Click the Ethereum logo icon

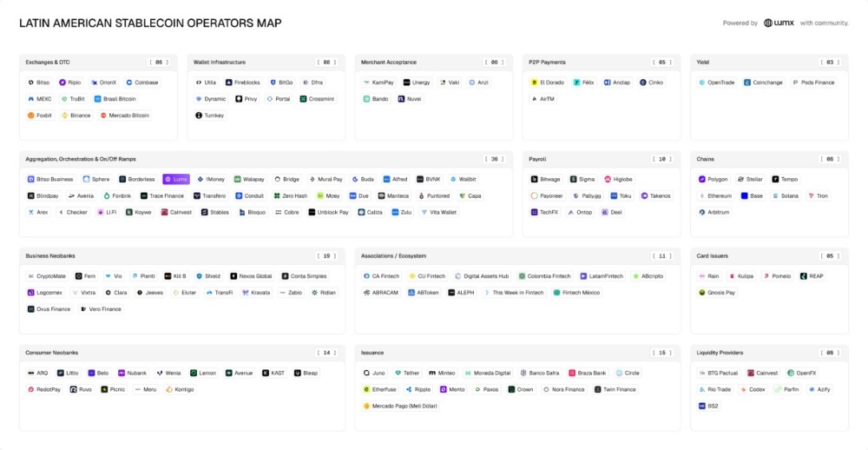(702, 196)
